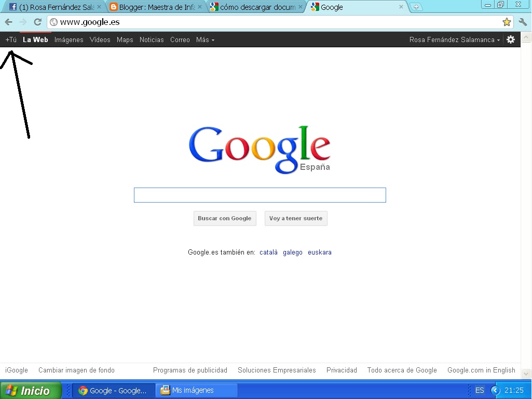Switch Google to euskara
The width and height of the screenshot is (532, 399).
[320, 252]
